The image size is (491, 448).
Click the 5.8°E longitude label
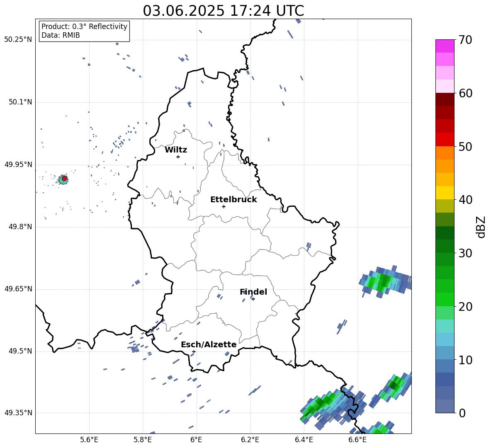143,440
